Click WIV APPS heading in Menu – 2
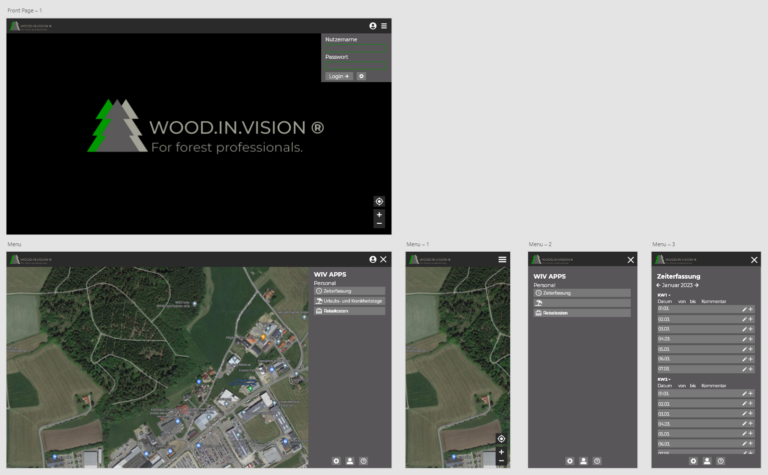The width and height of the screenshot is (768, 475). (550, 276)
